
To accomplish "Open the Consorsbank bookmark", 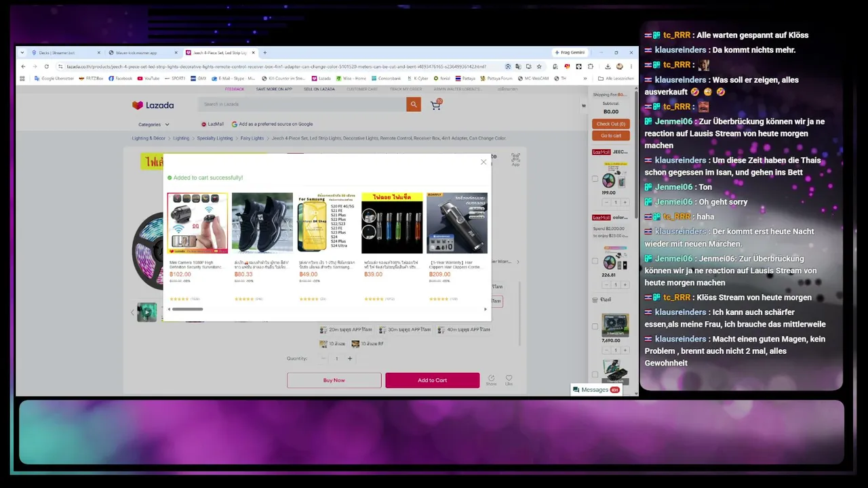I will tap(386, 78).
